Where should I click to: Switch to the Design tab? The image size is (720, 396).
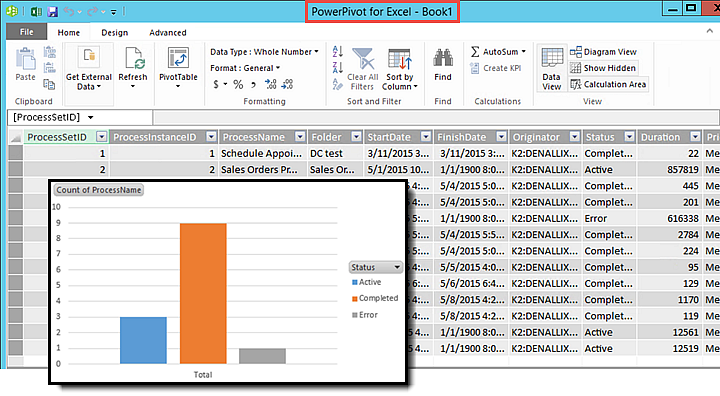coord(115,33)
